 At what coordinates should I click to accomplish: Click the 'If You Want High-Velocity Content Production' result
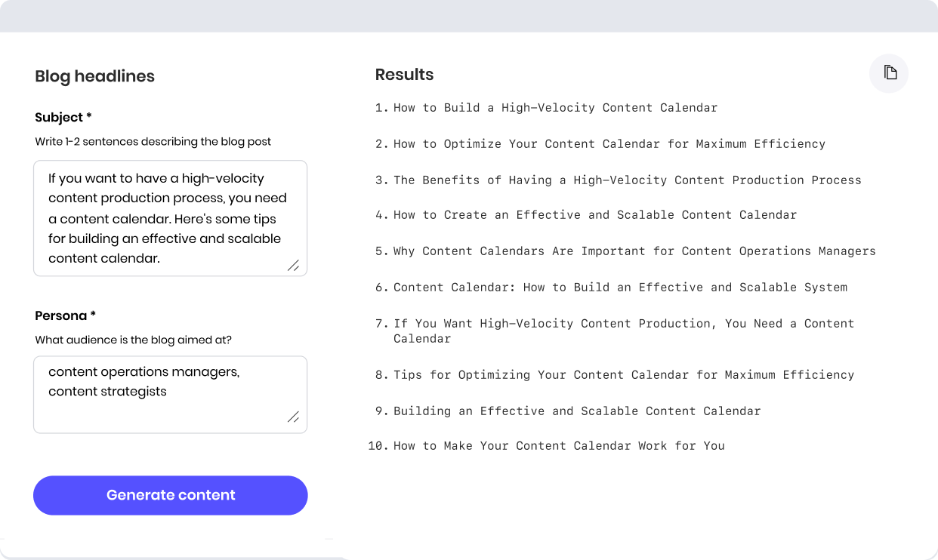(x=623, y=331)
